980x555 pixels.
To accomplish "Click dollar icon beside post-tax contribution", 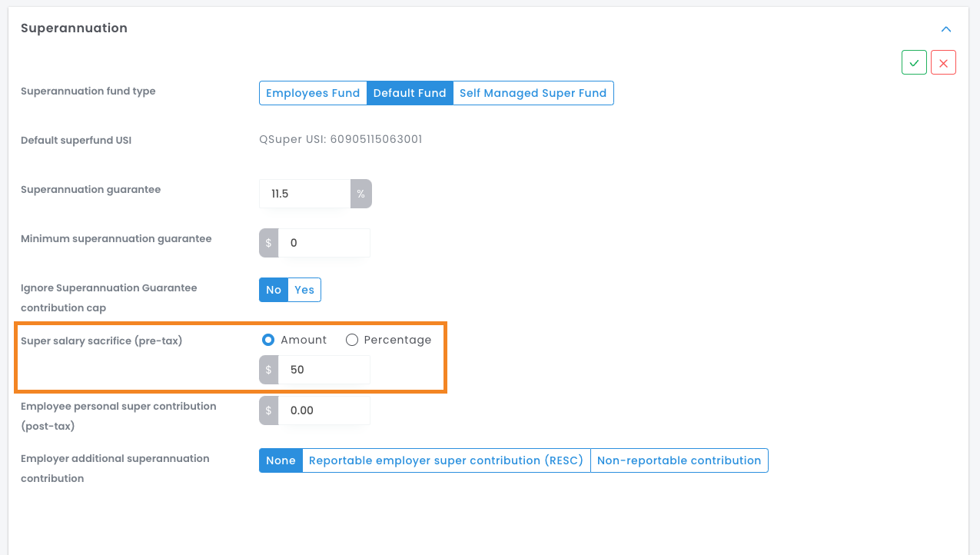I will 269,410.
